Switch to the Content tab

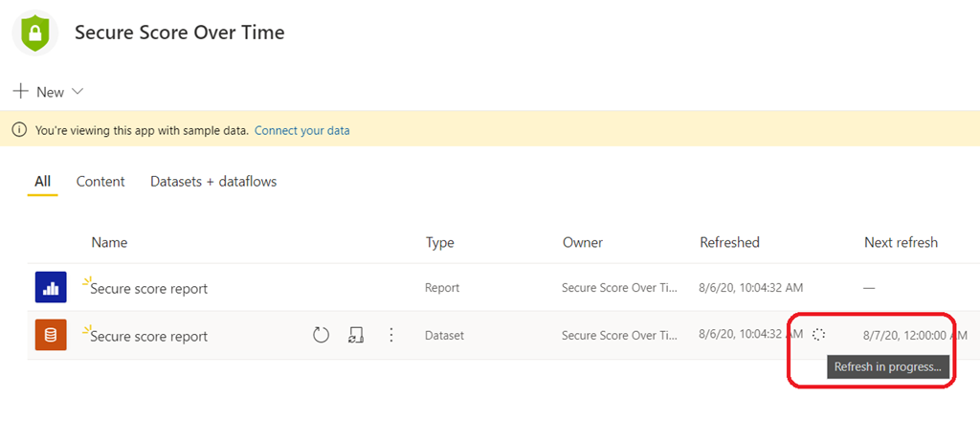click(x=100, y=182)
